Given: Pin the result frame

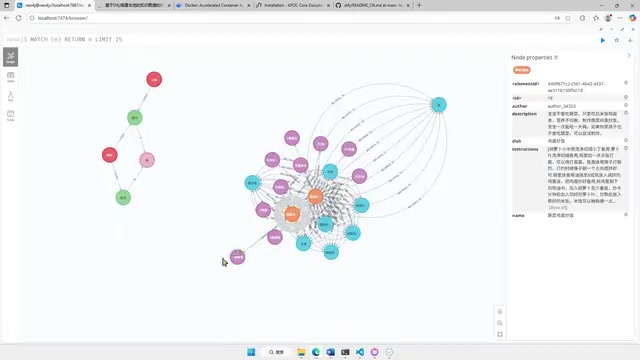Looking at the screenshot, I should point(601,29).
